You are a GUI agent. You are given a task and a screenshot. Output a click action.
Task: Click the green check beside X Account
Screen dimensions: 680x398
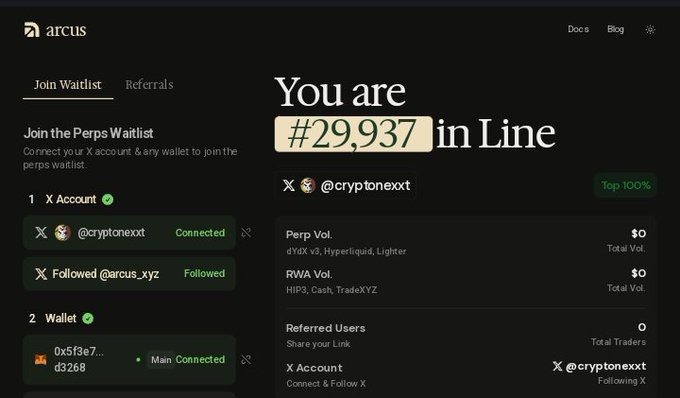pyautogui.click(x=108, y=199)
